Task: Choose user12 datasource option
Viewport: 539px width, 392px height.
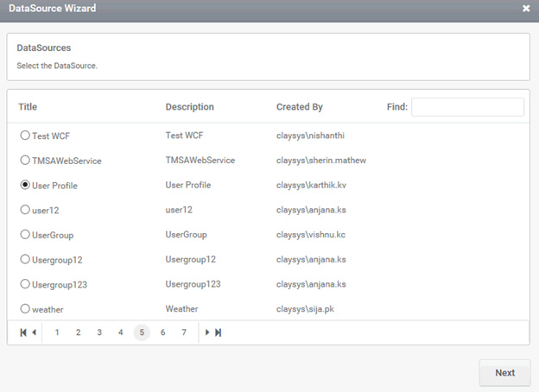Action: click(25, 210)
